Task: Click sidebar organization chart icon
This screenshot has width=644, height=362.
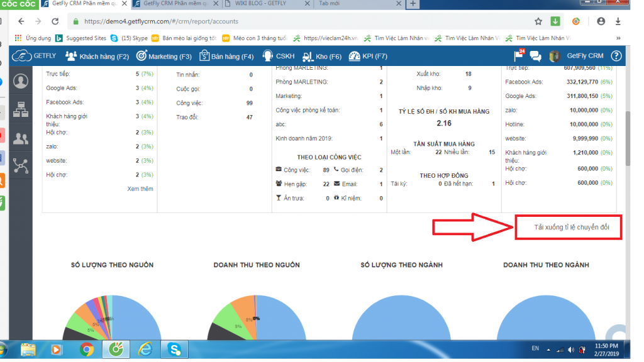Action: [x=21, y=109]
